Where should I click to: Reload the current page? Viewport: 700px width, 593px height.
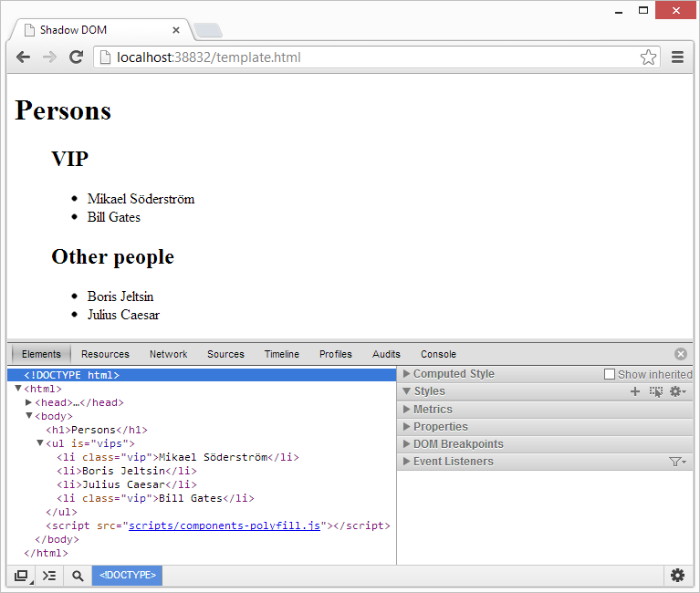click(x=77, y=57)
